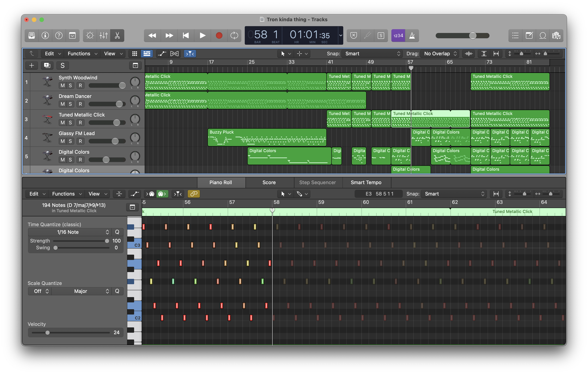This screenshot has width=588, height=374.
Task: Click the Rewind button
Action: pos(152,36)
